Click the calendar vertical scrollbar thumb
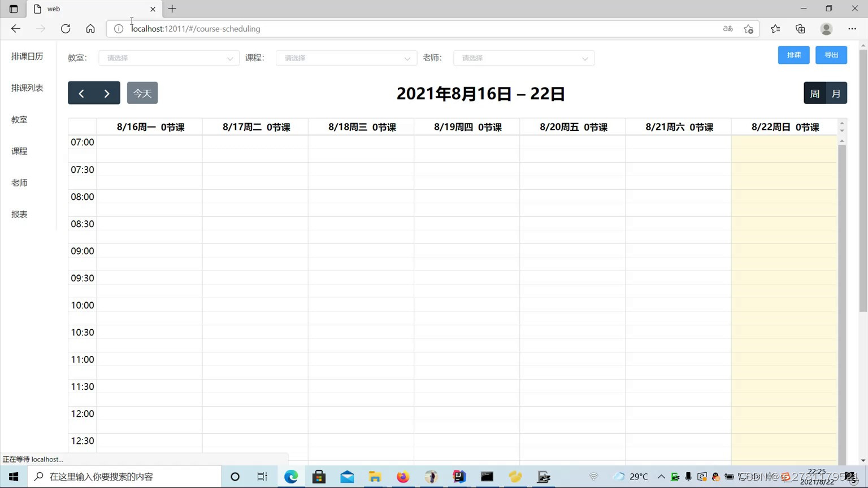868x488 pixels. pyautogui.click(x=842, y=305)
